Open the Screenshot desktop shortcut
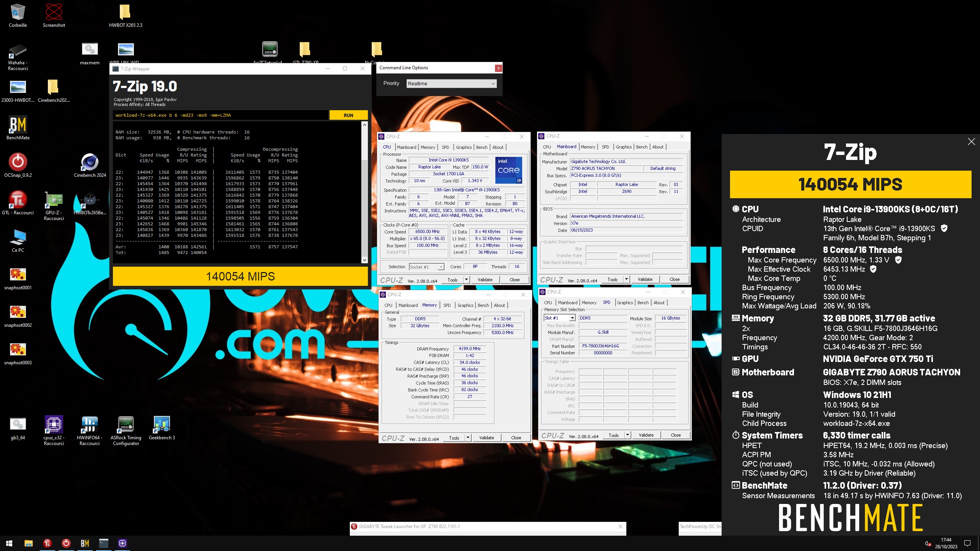The width and height of the screenshot is (980, 551). pos(54,15)
